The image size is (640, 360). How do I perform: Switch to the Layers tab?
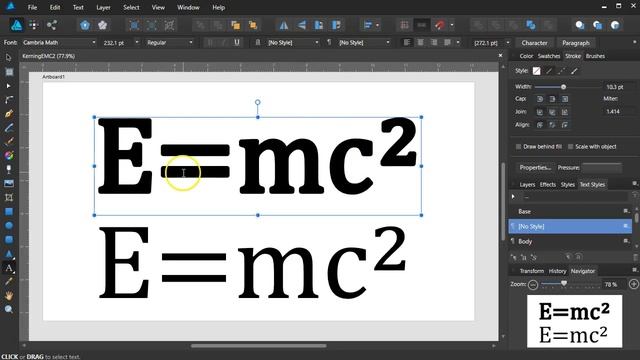(x=527, y=184)
